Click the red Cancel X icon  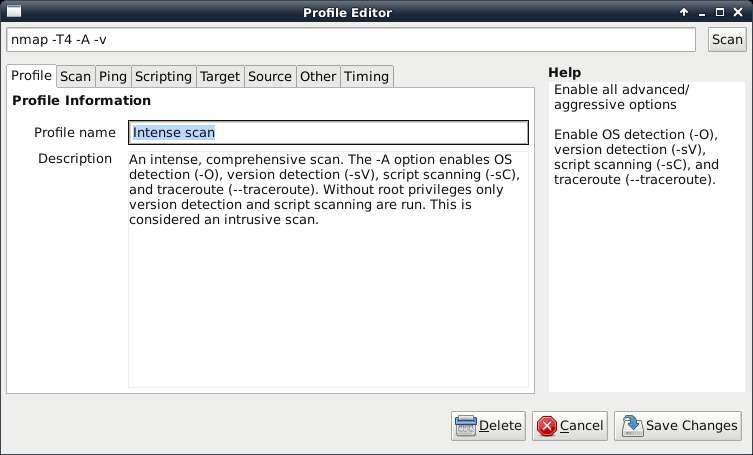(547, 426)
